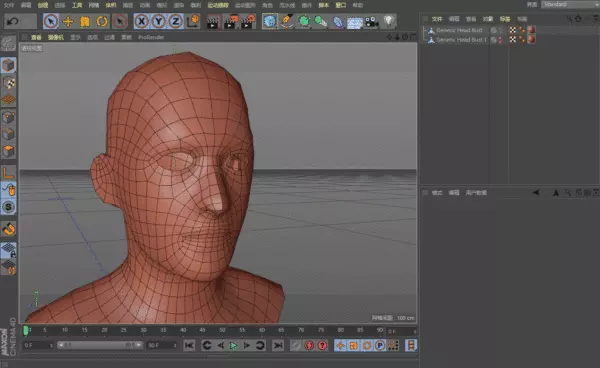Click the material tag on Generic Head Bust
Image resolution: width=600 pixels, height=368 pixels.
pos(532,30)
